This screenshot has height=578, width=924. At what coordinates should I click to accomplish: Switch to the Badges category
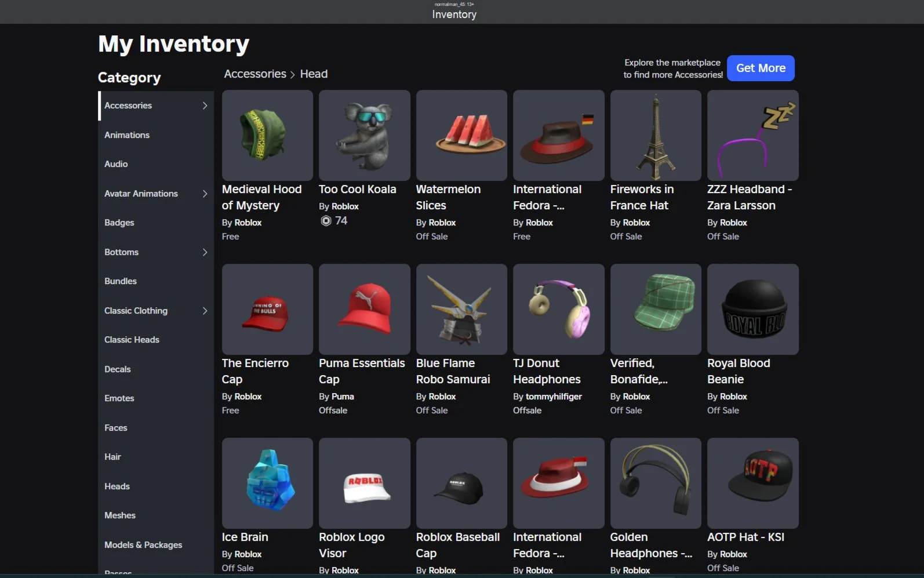[156, 223]
